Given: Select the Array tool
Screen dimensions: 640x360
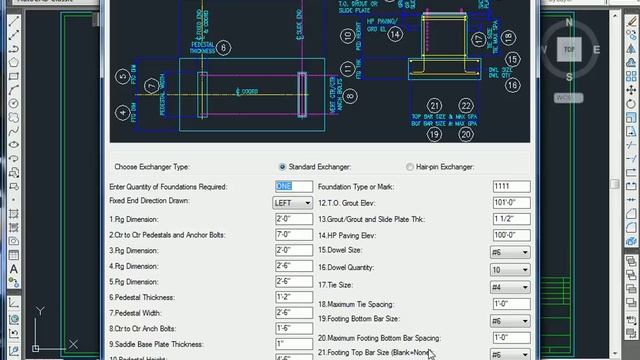Looking at the screenshot, I should pos(631,76).
